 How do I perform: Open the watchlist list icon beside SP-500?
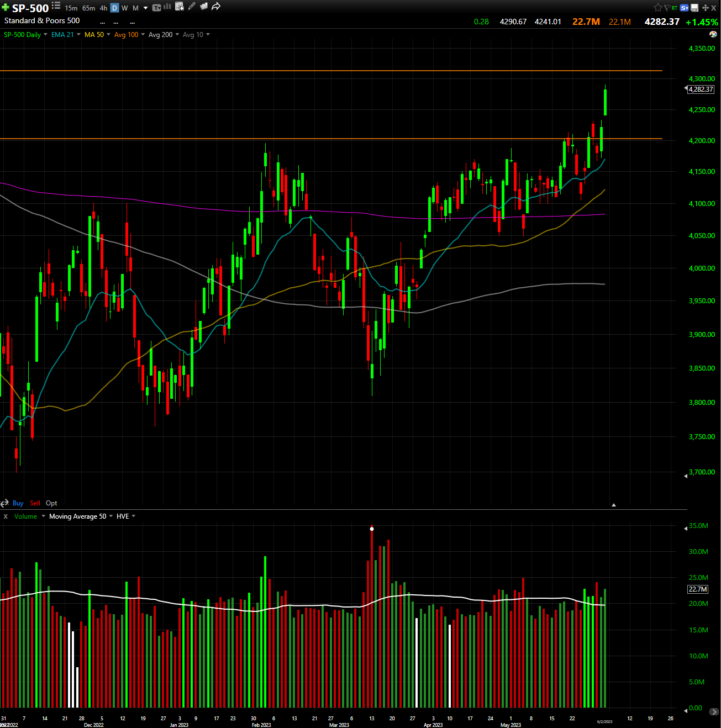point(56,6)
